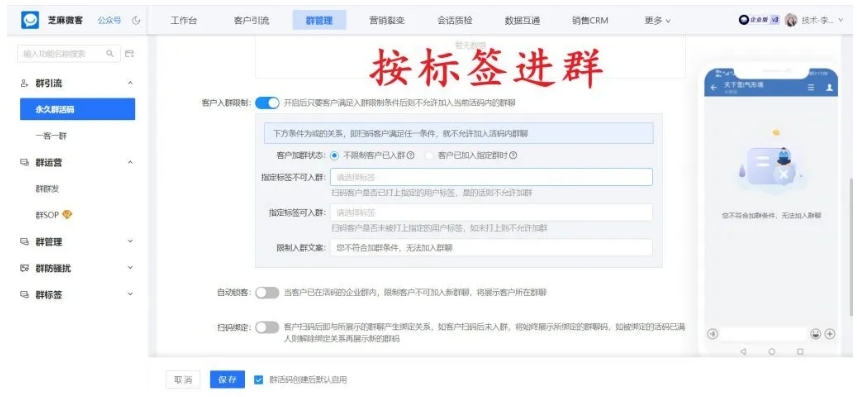Viewport: 857px width, 397px height.
Task: Click the page vertical scrollbar
Action: (x=852, y=246)
